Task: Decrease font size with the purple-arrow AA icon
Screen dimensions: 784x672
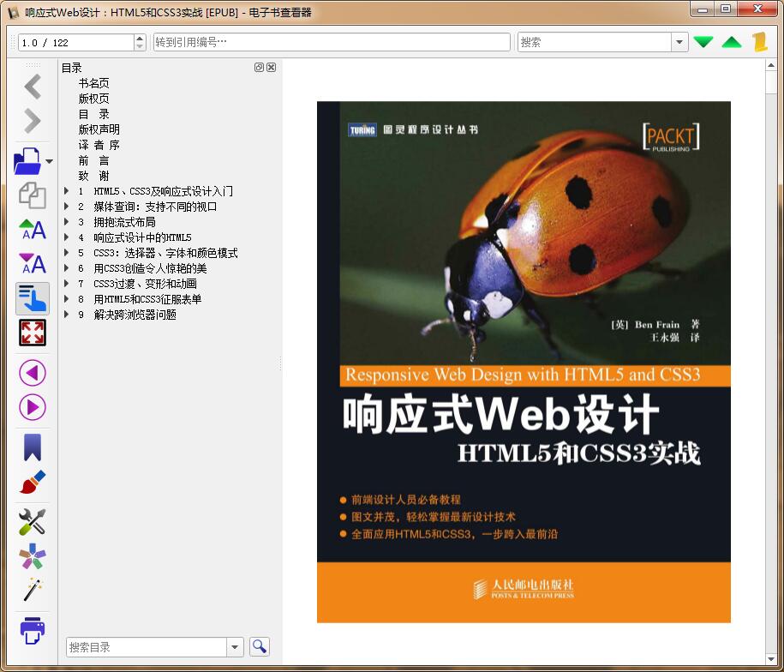Action: pos(33,263)
